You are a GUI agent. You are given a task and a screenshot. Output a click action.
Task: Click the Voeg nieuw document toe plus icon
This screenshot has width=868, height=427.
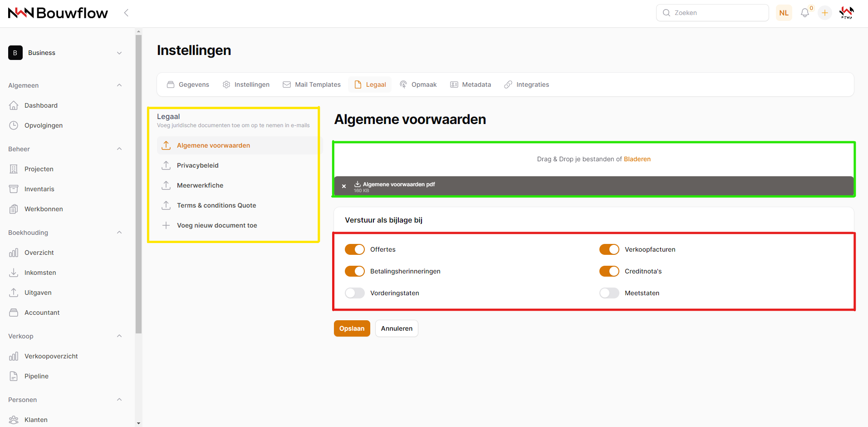tap(166, 225)
